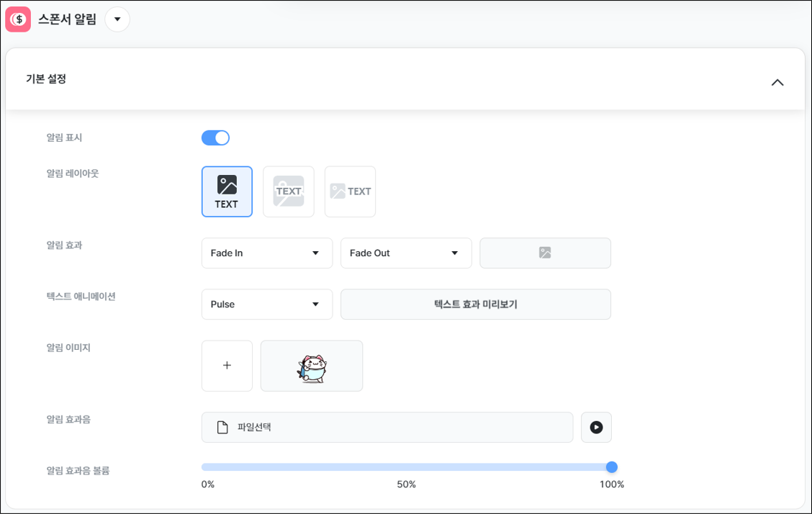This screenshot has height=514, width=812.
Task: Click the pink sponsor alert logo icon
Action: (18, 19)
